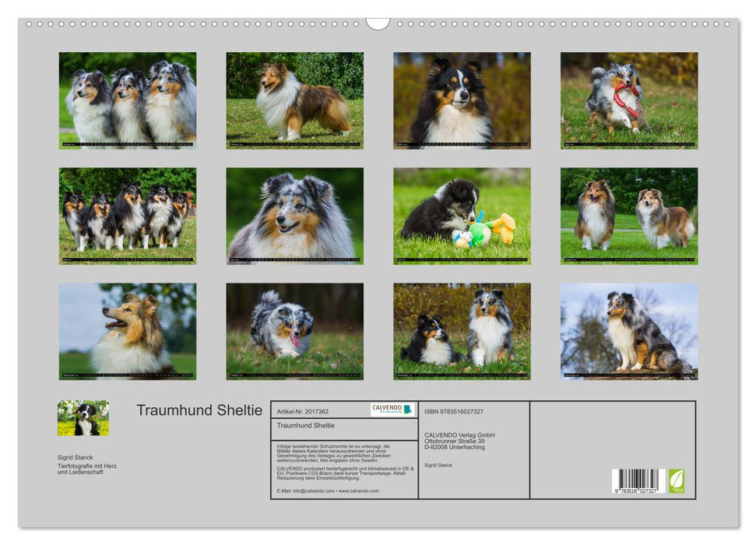Visit the www.calvendo.com website link
756x545 pixels.
click(360, 491)
